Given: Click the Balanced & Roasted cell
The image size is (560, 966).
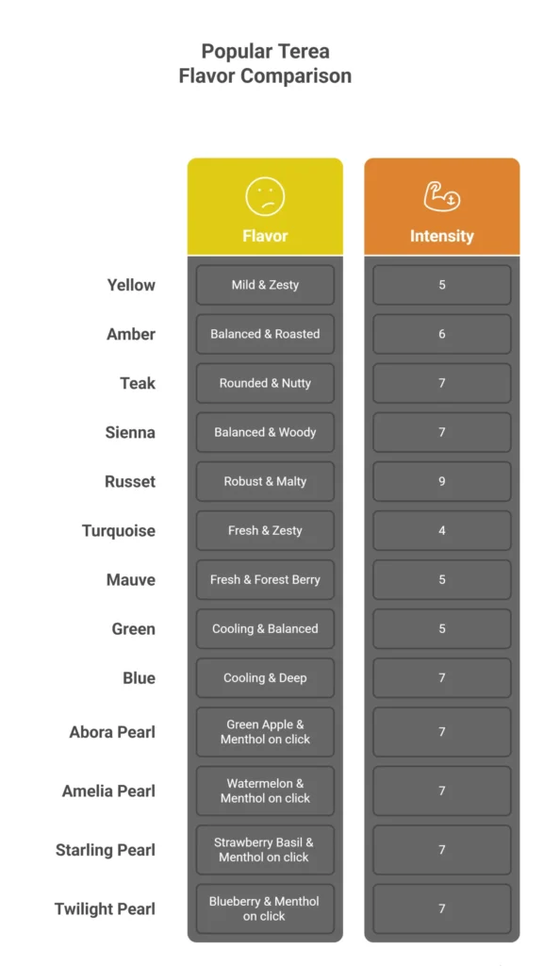Looking at the screenshot, I should point(265,334).
